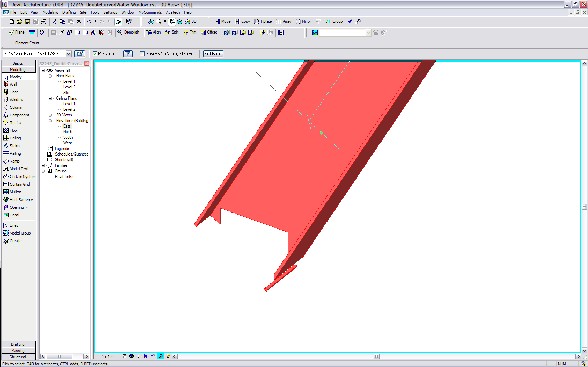Click the Group button in toolbar
This screenshot has height=367, width=588.
[x=334, y=22]
